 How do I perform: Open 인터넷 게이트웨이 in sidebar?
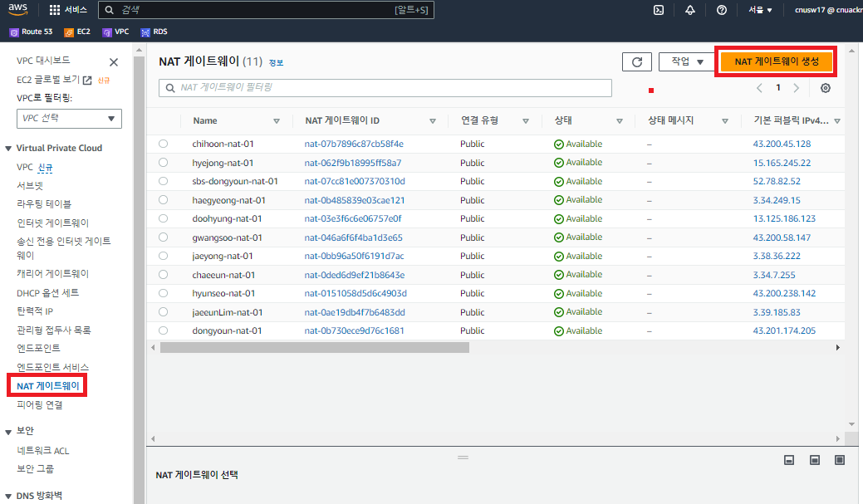coord(53,223)
